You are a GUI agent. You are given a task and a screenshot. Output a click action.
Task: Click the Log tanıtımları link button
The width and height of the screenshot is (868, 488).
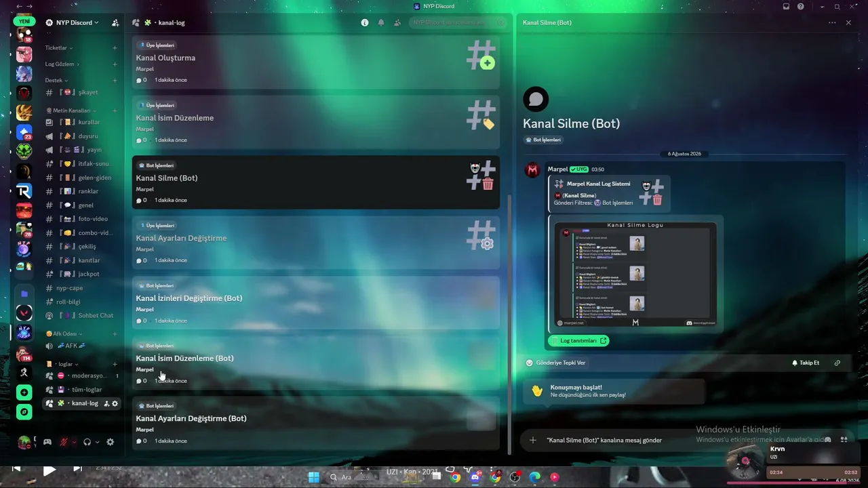pos(578,341)
